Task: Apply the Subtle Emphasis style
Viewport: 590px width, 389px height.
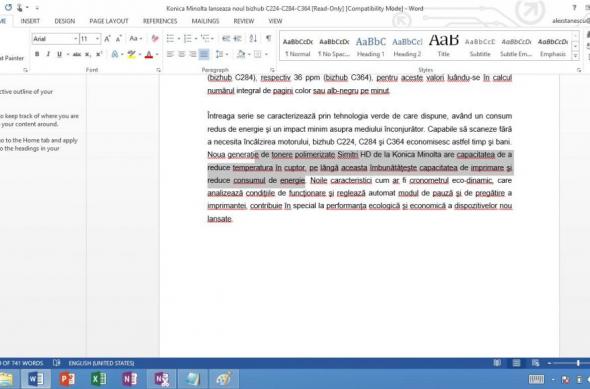Action: pos(516,46)
